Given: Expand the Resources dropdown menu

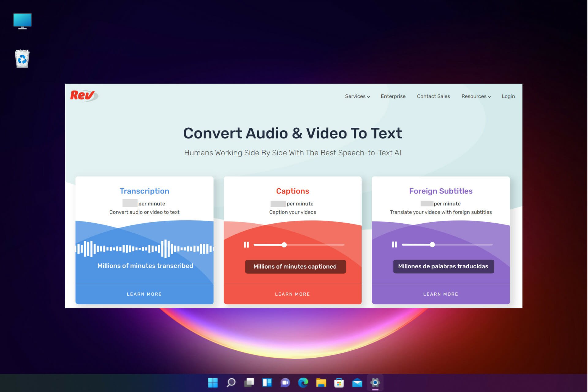Looking at the screenshot, I should coord(476,96).
